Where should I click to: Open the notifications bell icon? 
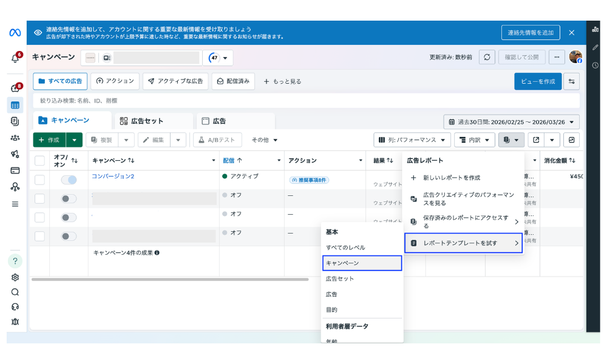(x=15, y=58)
